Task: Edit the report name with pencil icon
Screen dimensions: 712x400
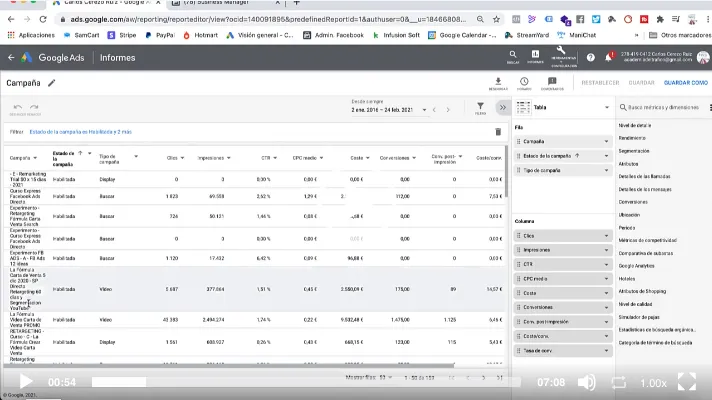Action: tap(52, 83)
